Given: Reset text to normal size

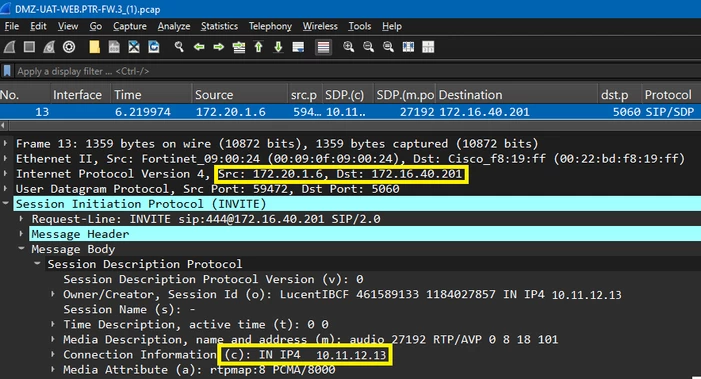Looking at the screenshot, I should click(x=388, y=47).
